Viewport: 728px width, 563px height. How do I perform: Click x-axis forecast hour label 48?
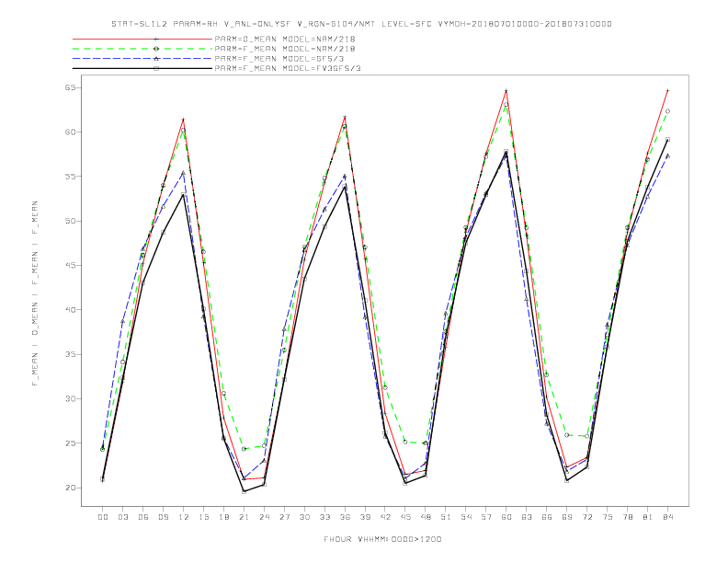(x=426, y=517)
